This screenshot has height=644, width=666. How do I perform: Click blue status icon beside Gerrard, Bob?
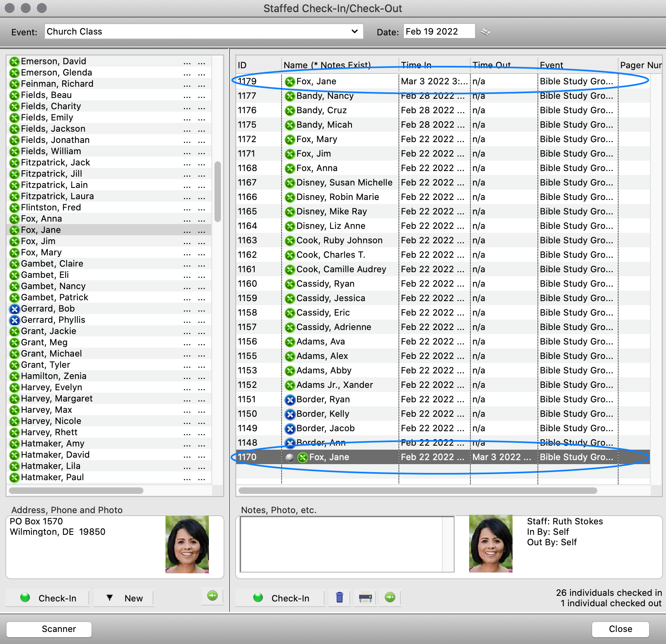(14, 309)
